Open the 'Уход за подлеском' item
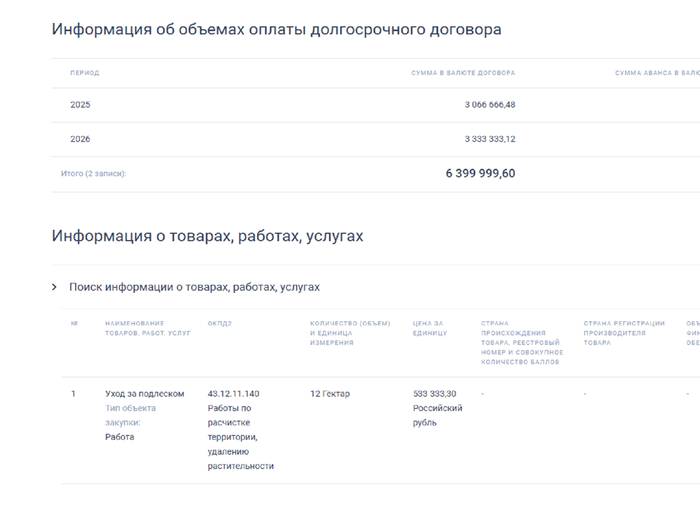This screenshot has width=700, height=507. pos(144,394)
